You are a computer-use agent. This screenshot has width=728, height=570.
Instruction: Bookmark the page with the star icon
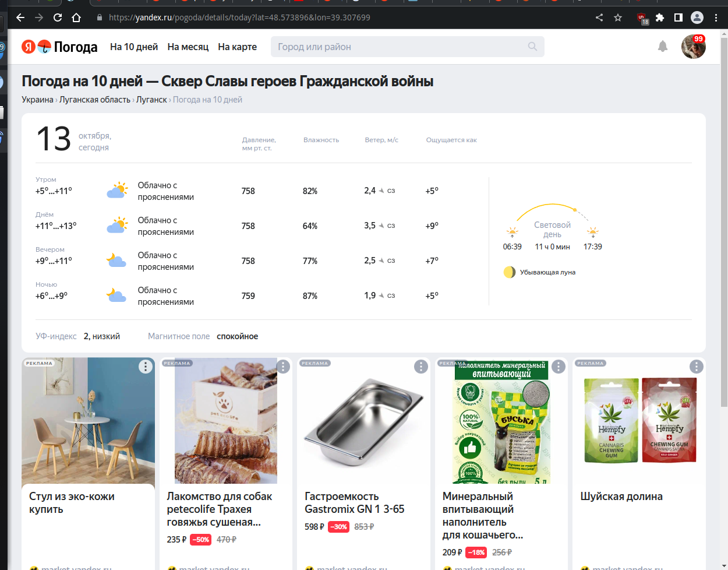617,18
